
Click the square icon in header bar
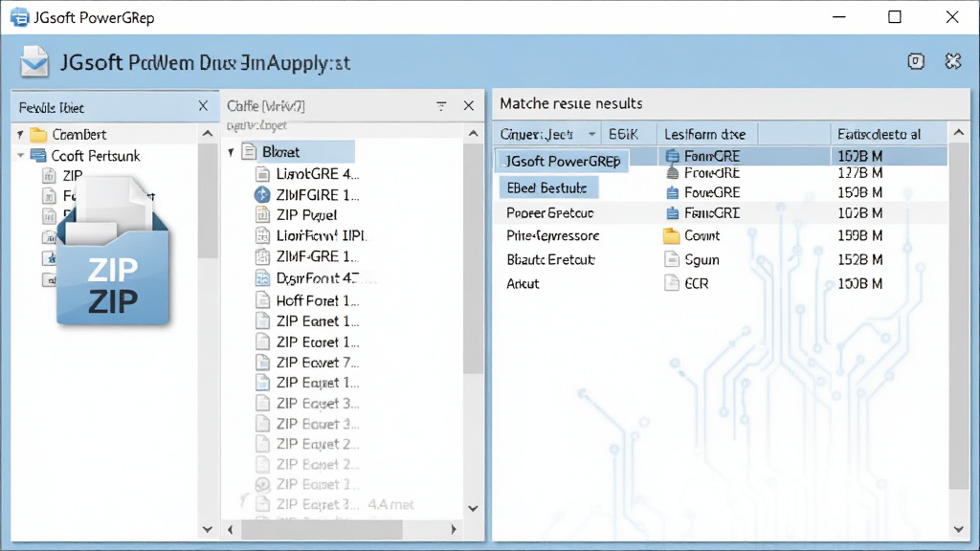(916, 61)
